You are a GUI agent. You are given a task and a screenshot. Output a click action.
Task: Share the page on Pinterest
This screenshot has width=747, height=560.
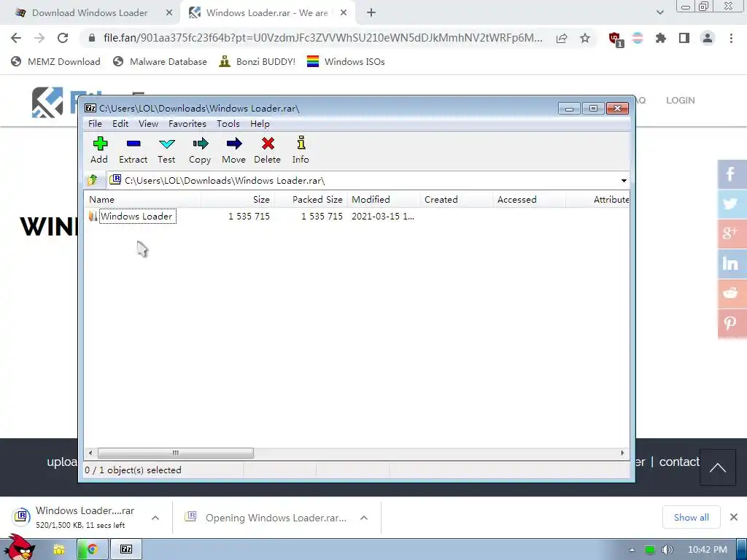point(732,323)
